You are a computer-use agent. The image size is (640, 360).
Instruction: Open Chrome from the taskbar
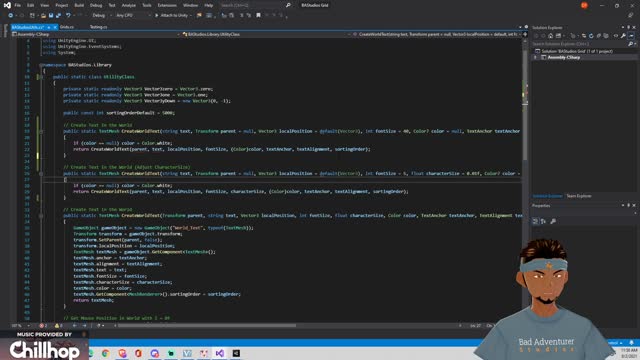pos(105,353)
